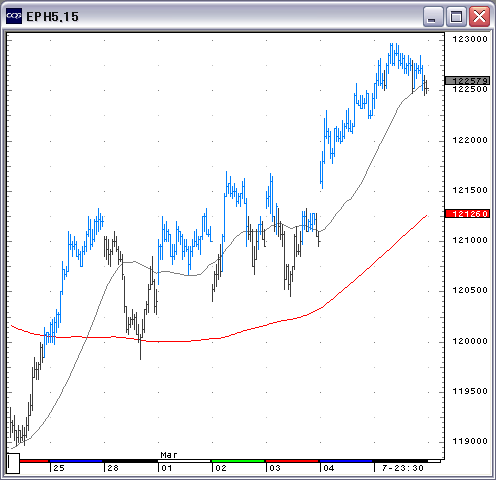Click the 123000 price axis label
The height and width of the screenshot is (480, 496).
pos(470,39)
